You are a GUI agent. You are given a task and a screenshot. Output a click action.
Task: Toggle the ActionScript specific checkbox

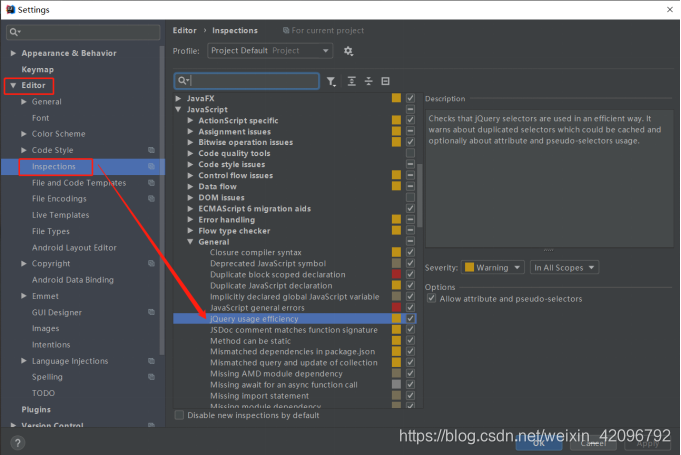pos(410,120)
